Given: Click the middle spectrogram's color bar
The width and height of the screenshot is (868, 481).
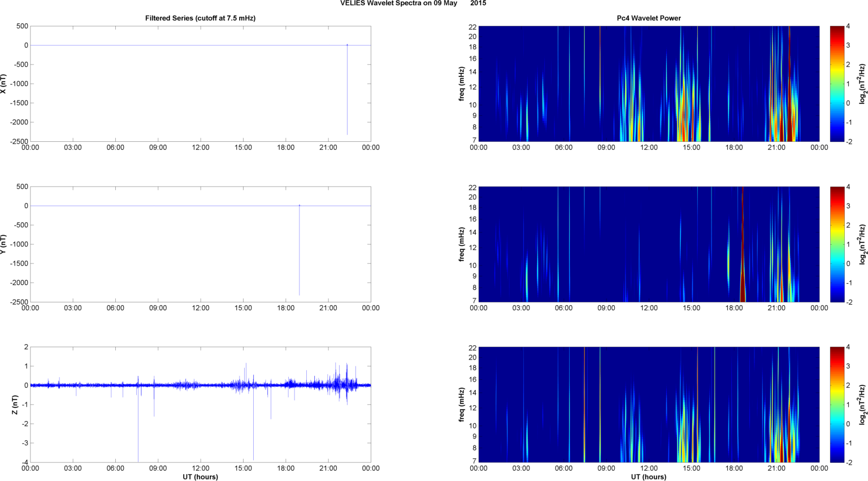Looking at the screenshot, I should 836,244.
